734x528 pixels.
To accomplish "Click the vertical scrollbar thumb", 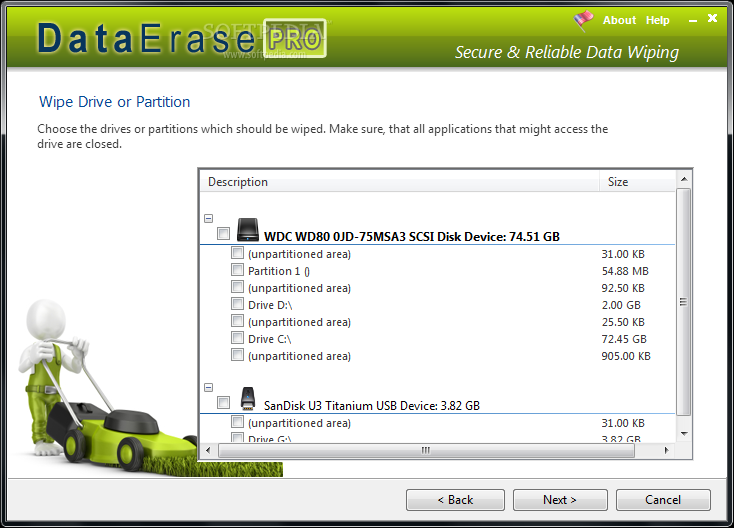I will point(684,302).
